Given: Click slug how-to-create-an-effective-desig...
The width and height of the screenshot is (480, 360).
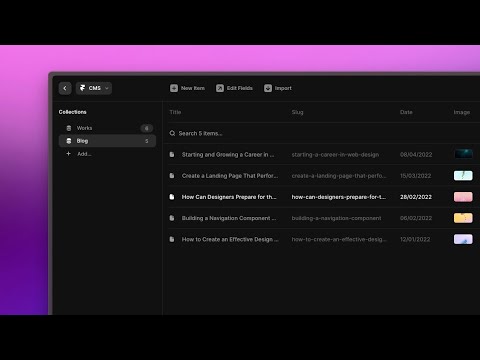Looking at the screenshot, I should [x=339, y=239].
